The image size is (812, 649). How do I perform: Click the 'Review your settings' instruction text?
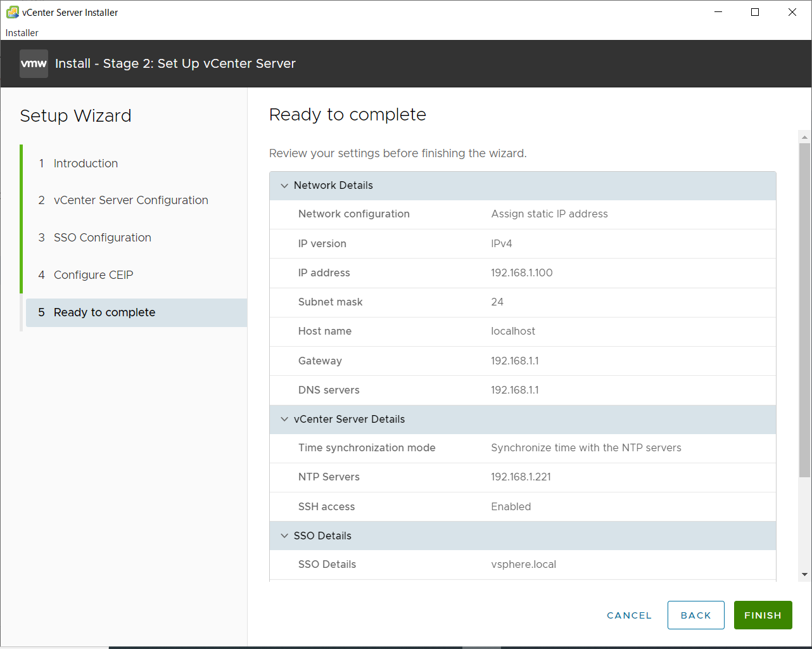(398, 153)
